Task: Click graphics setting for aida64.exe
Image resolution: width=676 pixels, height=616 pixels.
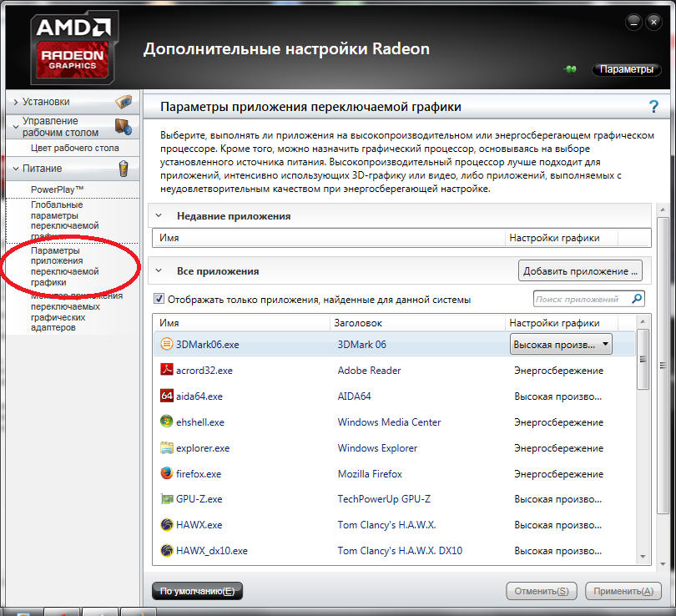Action: (x=557, y=396)
